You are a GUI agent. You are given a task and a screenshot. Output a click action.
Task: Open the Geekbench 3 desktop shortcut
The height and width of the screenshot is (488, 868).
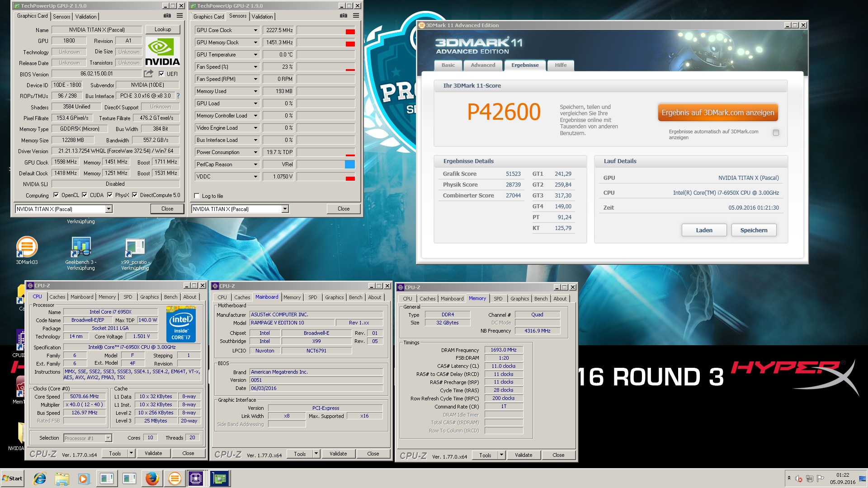pos(81,253)
